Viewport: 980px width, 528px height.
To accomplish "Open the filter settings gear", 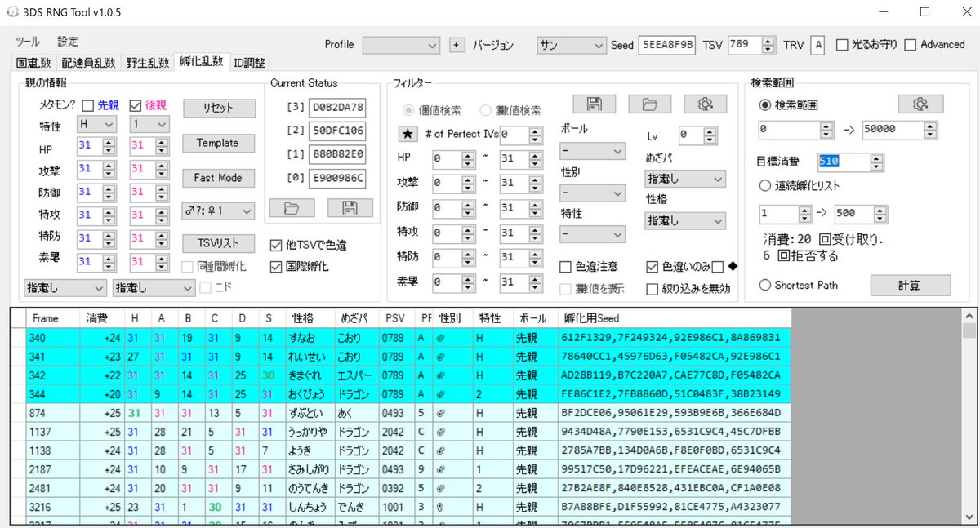I will (704, 104).
